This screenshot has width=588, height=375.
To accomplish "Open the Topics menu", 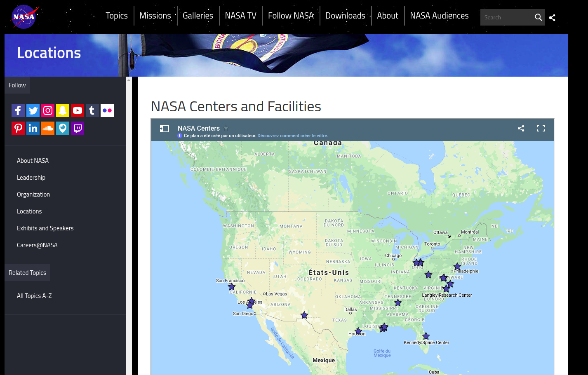I will (x=117, y=15).
